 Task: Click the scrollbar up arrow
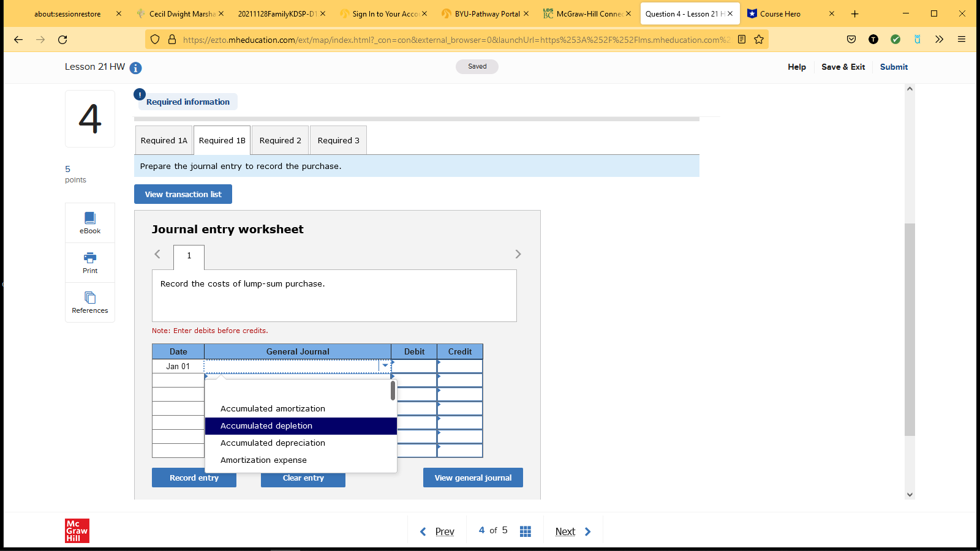(910, 89)
